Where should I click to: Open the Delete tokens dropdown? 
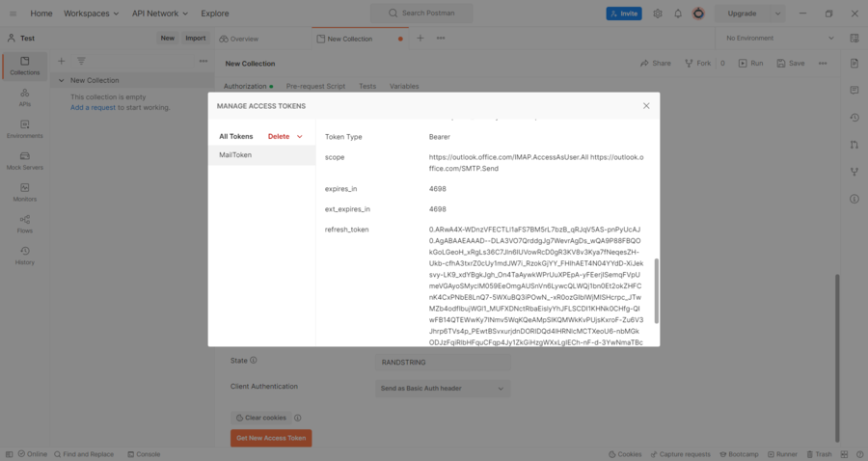click(x=285, y=136)
